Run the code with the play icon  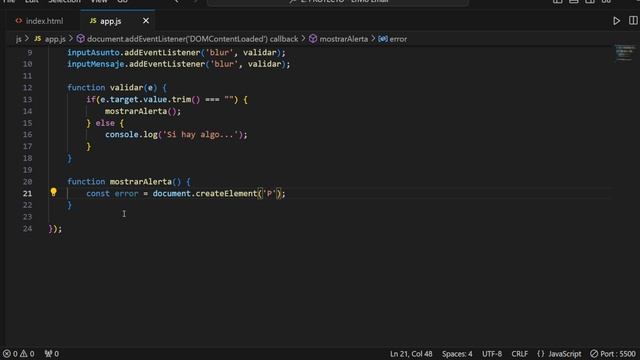616,21
